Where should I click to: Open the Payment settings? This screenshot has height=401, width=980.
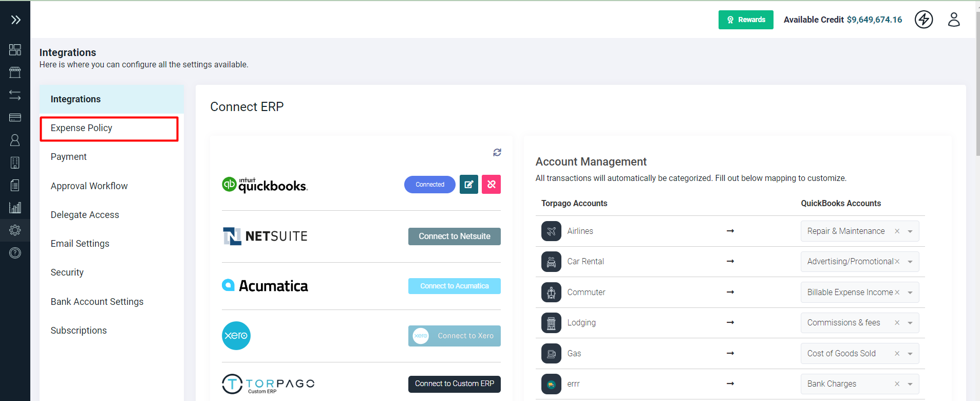pyautogui.click(x=111, y=157)
